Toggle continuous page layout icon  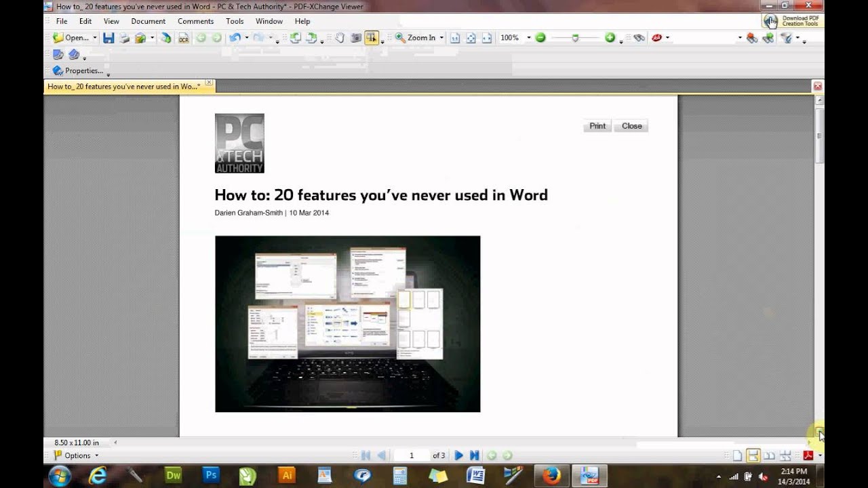coord(753,455)
